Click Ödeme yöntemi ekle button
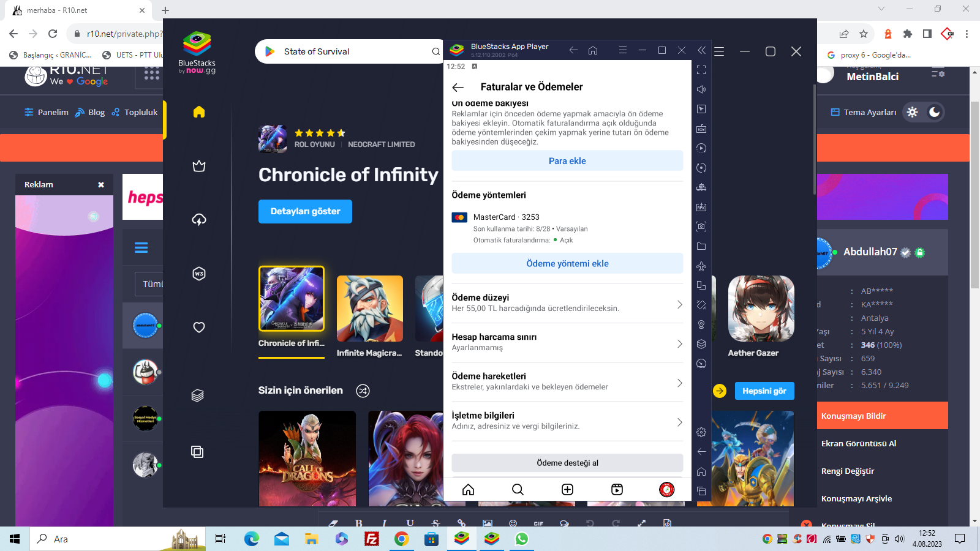The height and width of the screenshot is (551, 980). [567, 263]
